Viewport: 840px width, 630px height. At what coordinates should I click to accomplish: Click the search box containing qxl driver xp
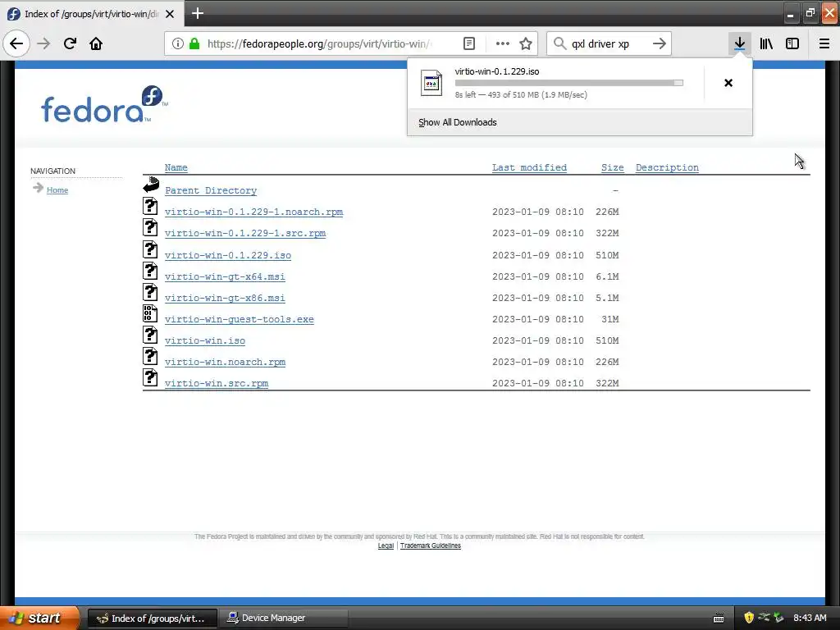pos(609,43)
